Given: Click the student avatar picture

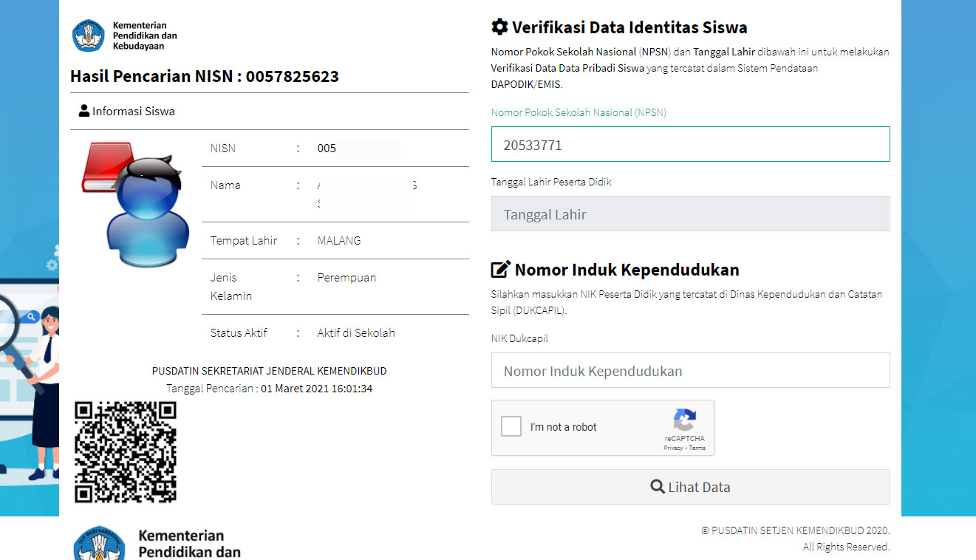Looking at the screenshot, I should [x=134, y=203].
